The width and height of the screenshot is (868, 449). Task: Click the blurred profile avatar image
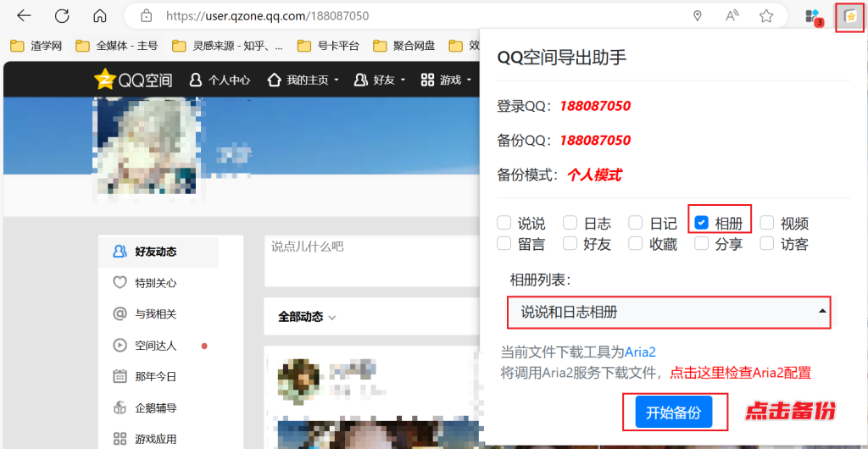(x=147, y=146)
